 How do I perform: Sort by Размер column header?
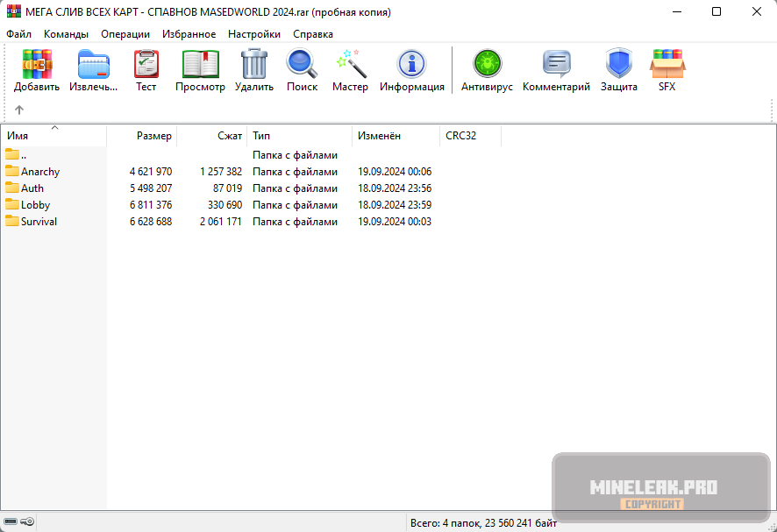pos(142,136)
